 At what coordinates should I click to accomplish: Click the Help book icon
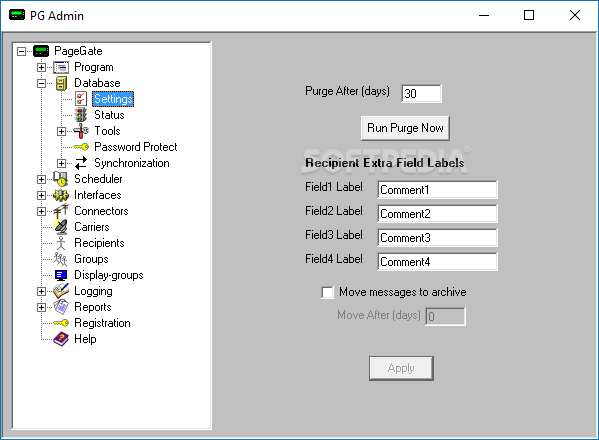tap(61, 339)
